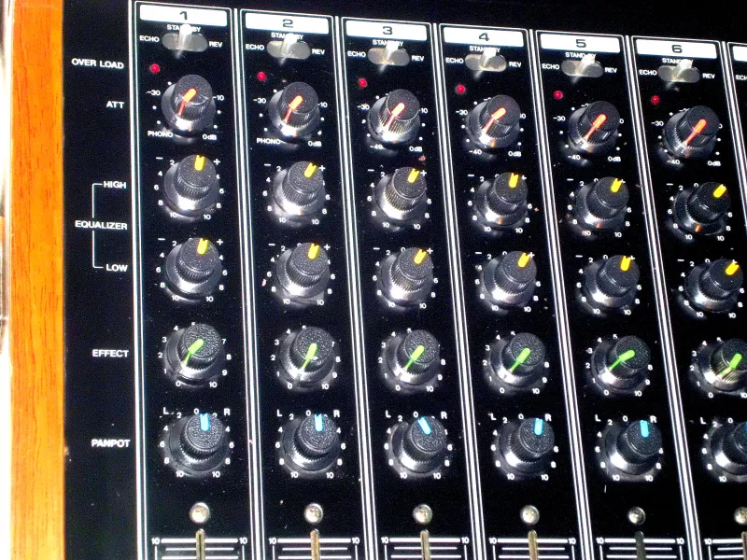Click channel 1 green Effect knob
This screenshot has height=560, width=747.
[x=195, y=350]
